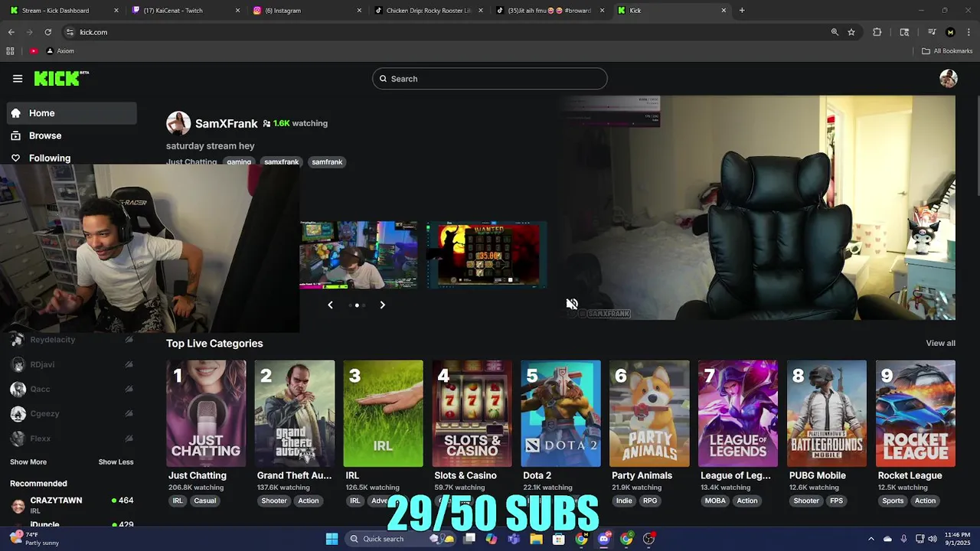Open the carousel thumbnail of gaming streamer

pos(358,256)
